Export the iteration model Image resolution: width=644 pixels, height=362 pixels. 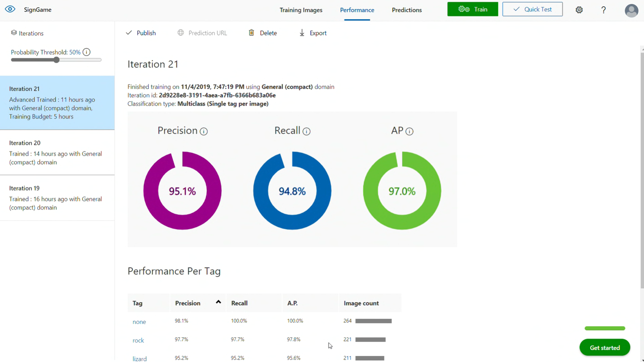pyautogui.click(x=313, y=33)
